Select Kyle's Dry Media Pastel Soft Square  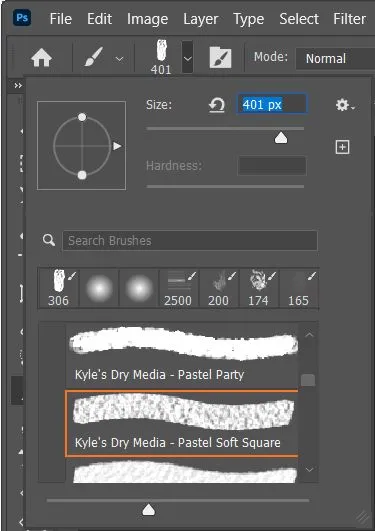pyautogui.click(x=182, y=423)
